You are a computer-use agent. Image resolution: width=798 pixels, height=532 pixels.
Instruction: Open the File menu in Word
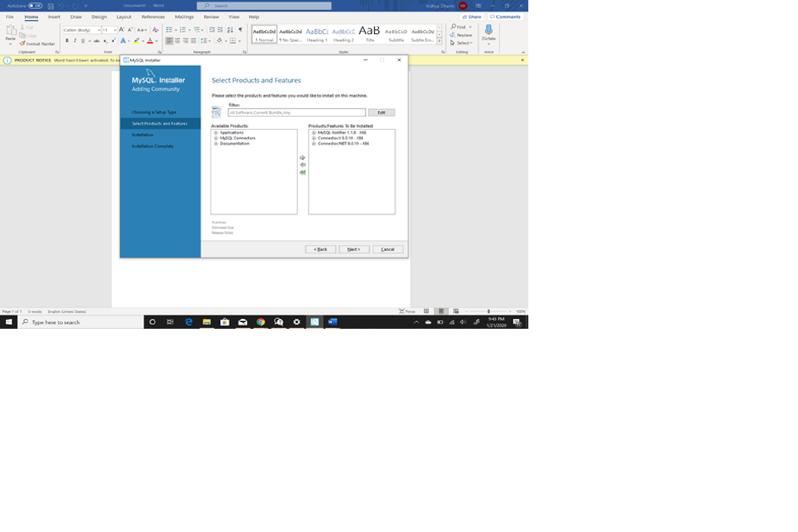tap(10, 17)
